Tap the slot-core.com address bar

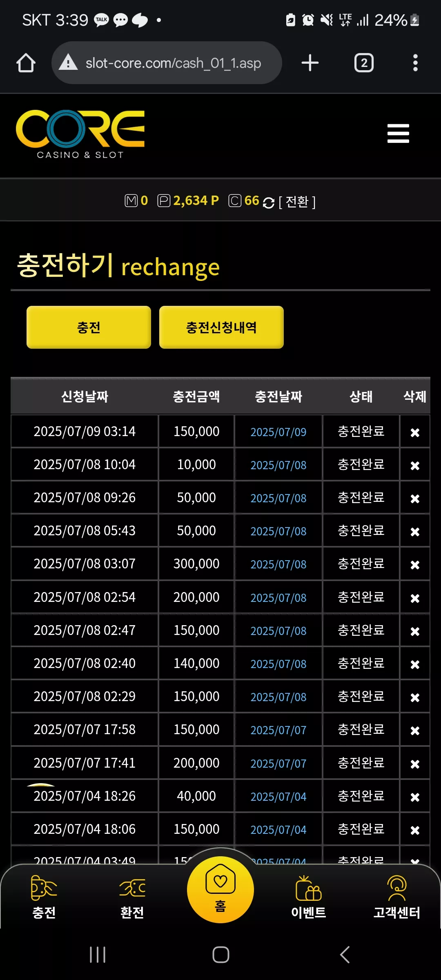[x=167, y=63]
